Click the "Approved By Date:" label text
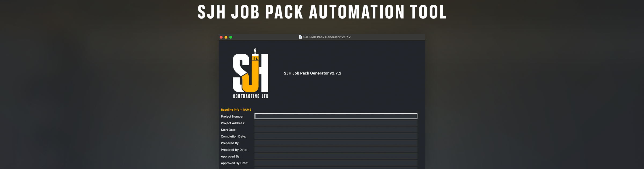Viewport: 644px width, 169px height. (x=234, y=163)
